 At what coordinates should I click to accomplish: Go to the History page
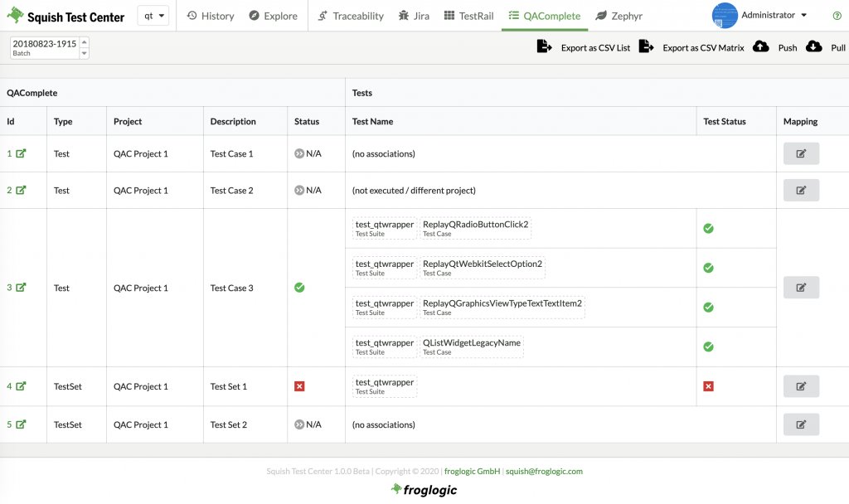pyautogui.click(x=211, y=16)
